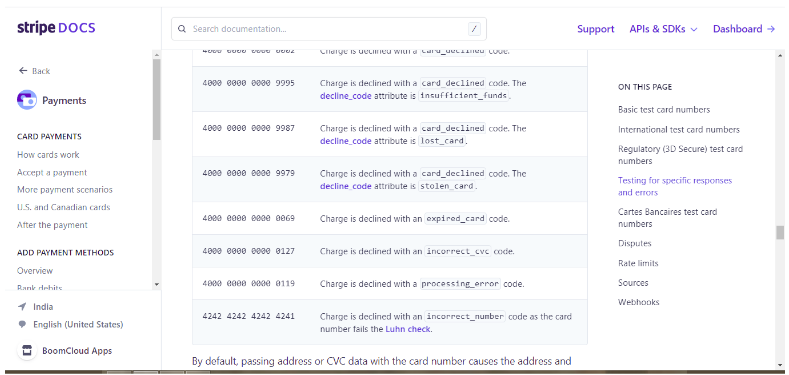Open decline_code link in lost_card row

point(345,141)
